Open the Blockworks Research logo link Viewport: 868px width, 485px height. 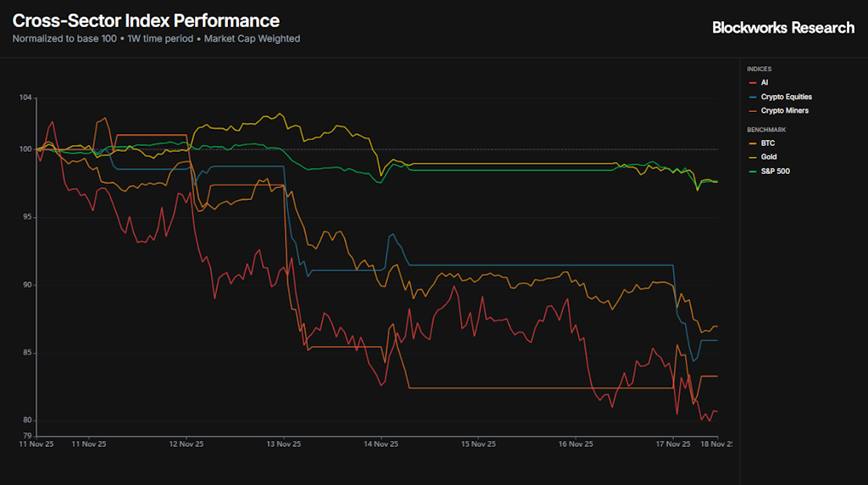tap(782, 28)
